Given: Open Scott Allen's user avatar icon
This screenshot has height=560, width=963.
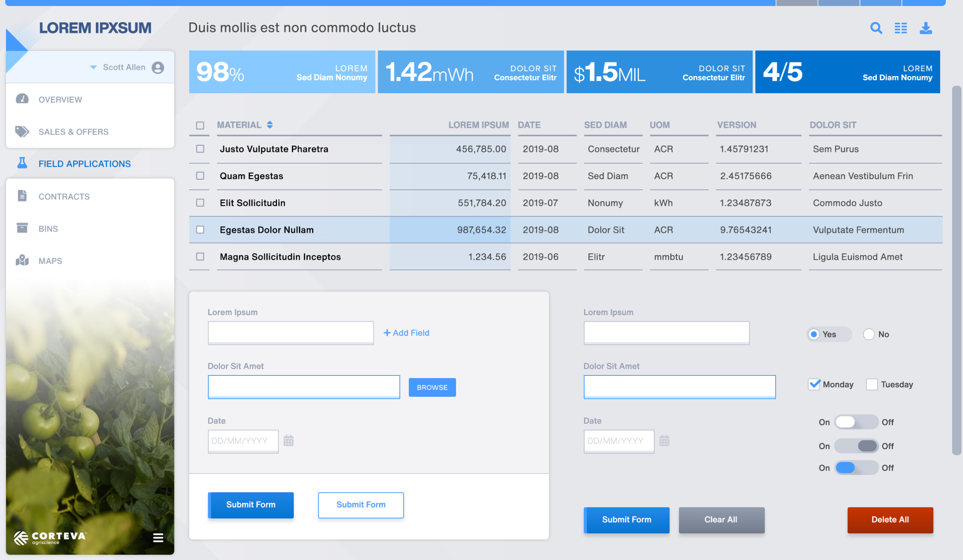Looking at the screenshot, I should [x=158, y=68].
